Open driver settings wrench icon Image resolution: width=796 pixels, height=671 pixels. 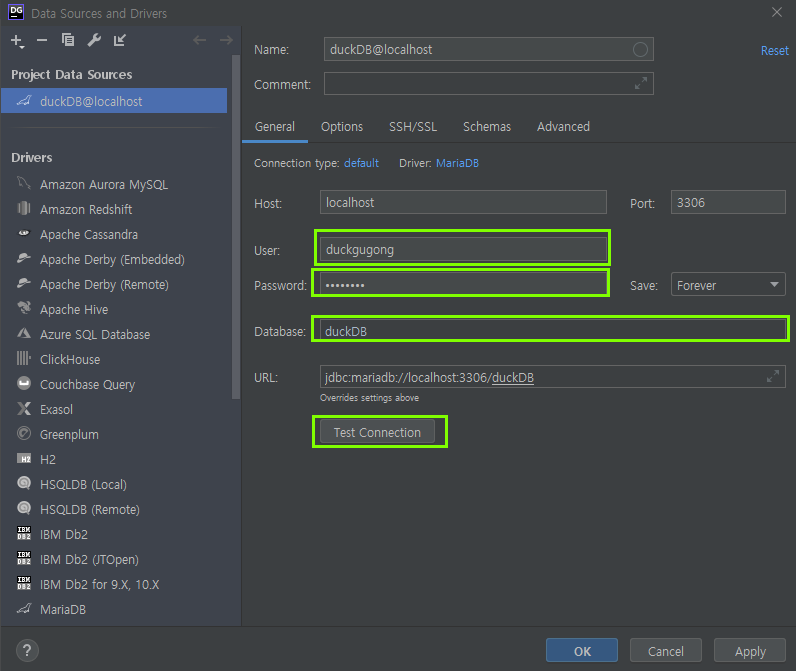pos(94,40)
